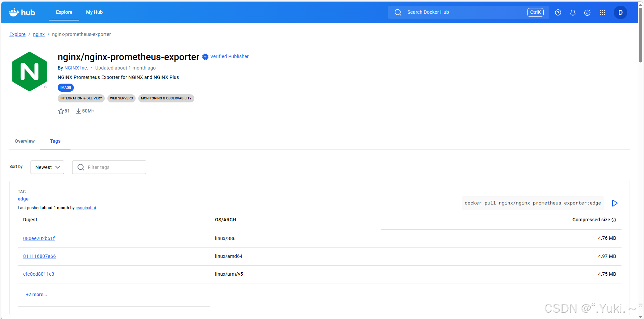The image size is (644, 319).
Task: Click the MONITORING & OBSERVABILITY category chip
Action: [x=166, y=98]
